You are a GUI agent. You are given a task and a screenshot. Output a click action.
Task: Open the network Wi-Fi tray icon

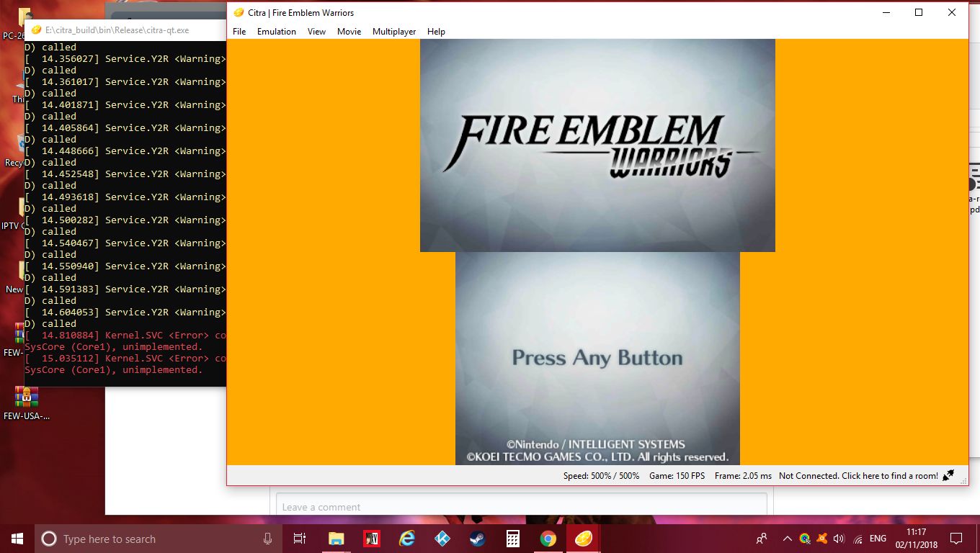[857, 539]
